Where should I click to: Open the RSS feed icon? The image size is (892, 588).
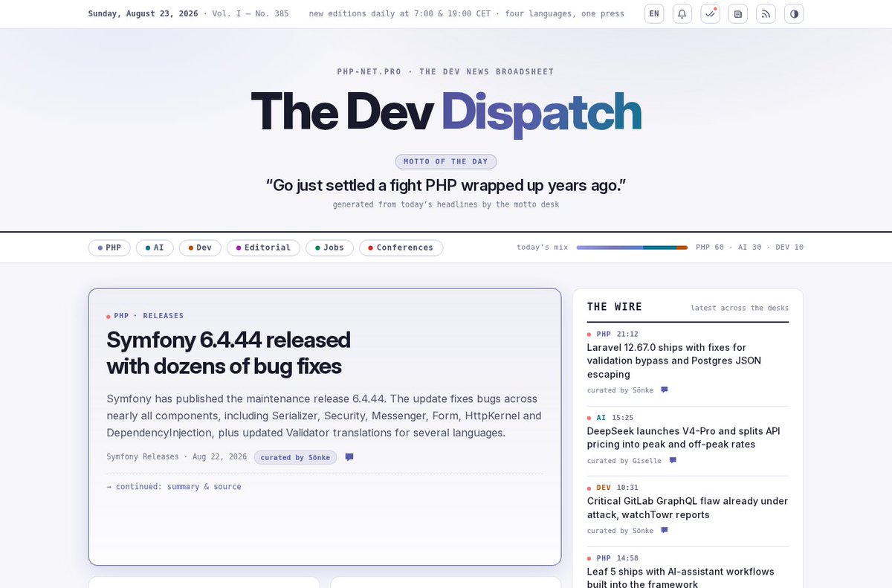click(766, 13)
